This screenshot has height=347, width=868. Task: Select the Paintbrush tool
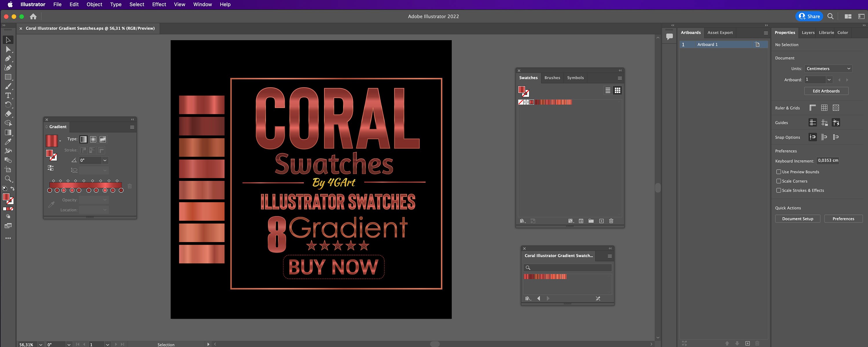[x=8, y=86]
